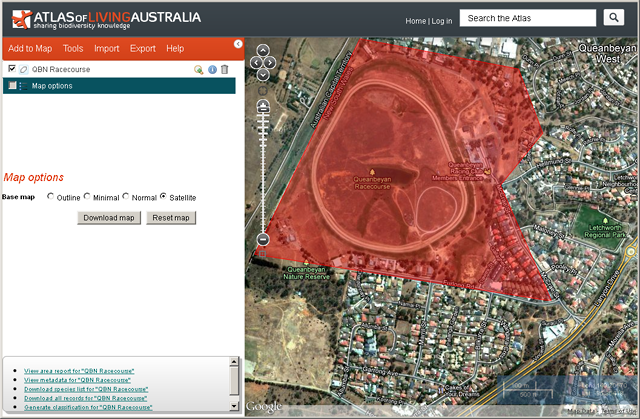Screen dimensions: 640x419
Task: Pan the map left
Action: (x=256, y=63)
